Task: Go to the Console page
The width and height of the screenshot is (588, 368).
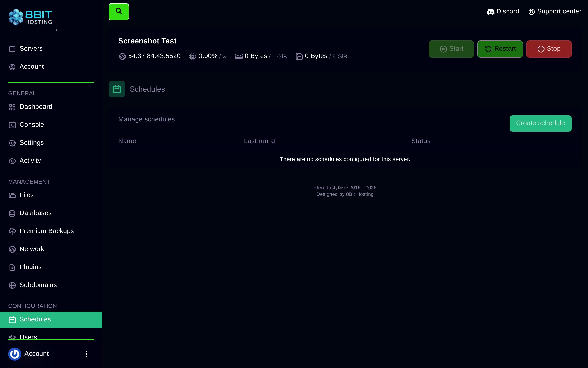Action: point(51,125)
